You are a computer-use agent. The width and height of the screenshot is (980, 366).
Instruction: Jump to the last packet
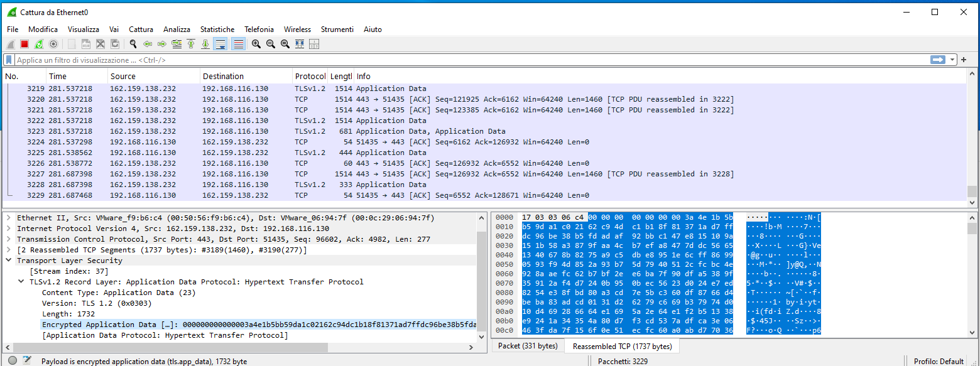pos(206,44)
